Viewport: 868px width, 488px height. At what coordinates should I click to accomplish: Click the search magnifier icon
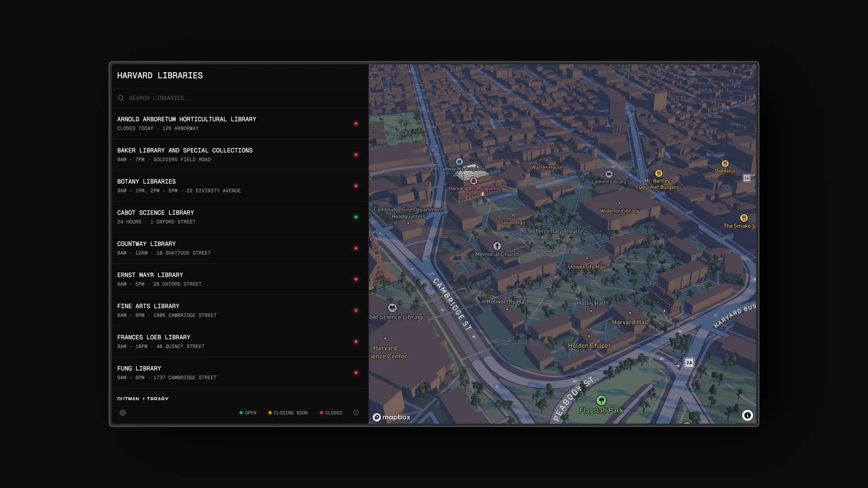121,98
